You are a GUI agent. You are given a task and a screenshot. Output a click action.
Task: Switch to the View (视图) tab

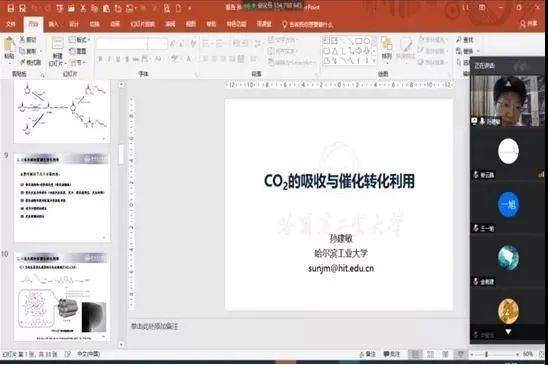pos(190,24)
